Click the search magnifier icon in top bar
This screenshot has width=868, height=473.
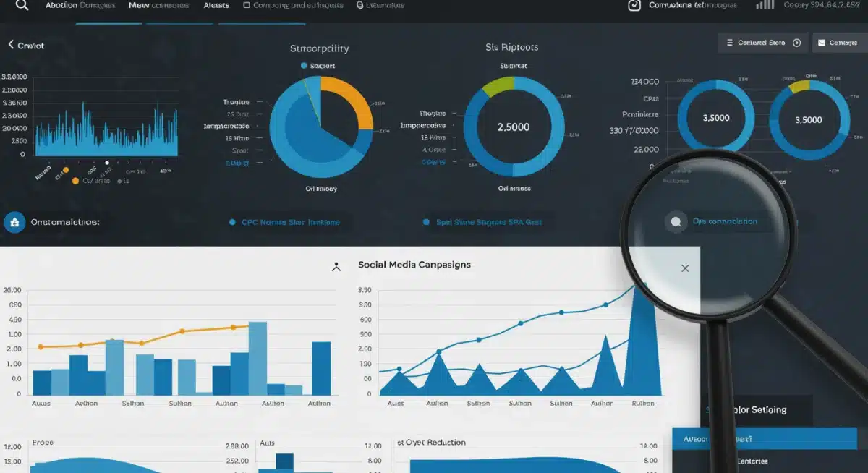tap(22, 5)
